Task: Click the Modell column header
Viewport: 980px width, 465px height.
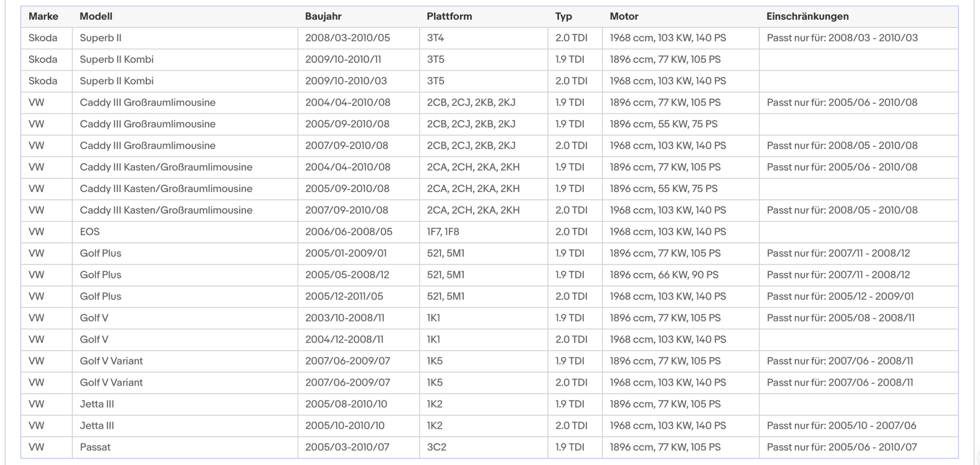Action: (x=96, y=17)
